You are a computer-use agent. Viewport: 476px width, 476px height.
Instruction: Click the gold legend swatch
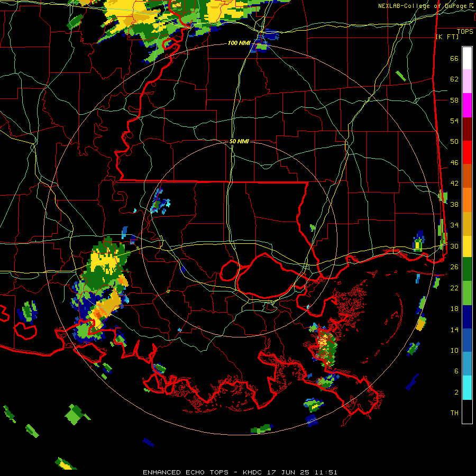click(x=467, y=224)
